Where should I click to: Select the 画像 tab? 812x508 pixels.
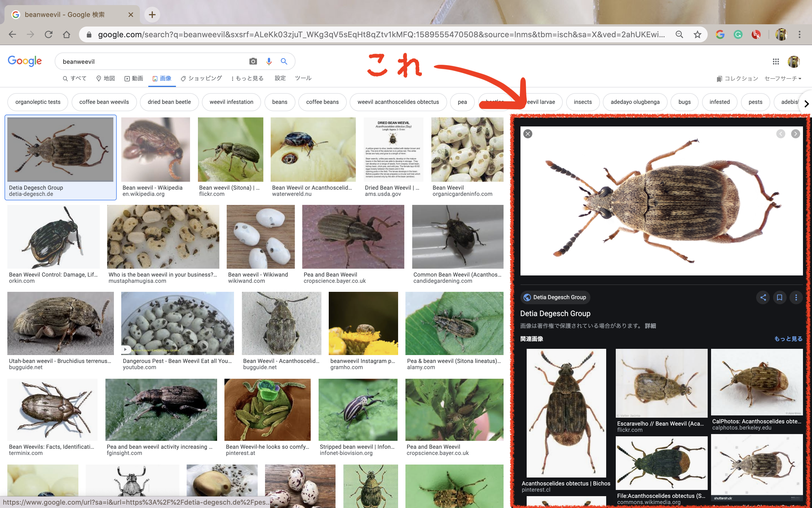coord(162,78)
